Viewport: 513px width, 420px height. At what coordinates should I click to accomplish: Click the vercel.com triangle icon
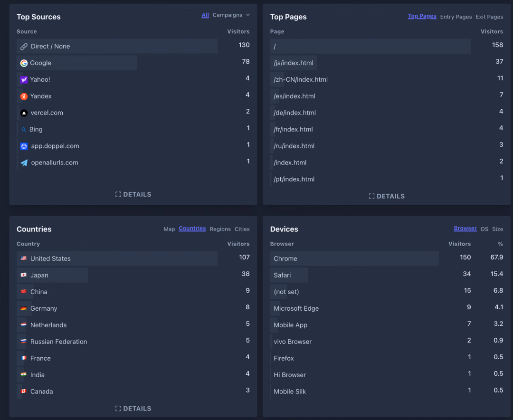24,113
